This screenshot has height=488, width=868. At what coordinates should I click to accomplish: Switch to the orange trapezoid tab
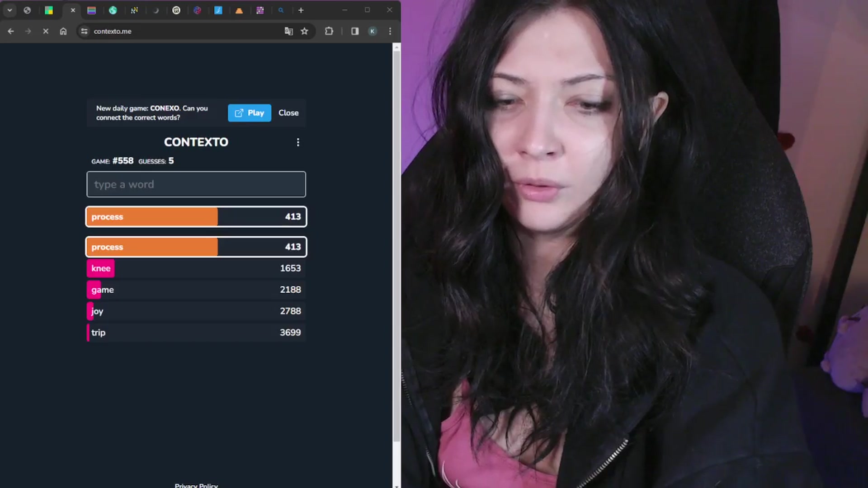click(x=239, y=10)
